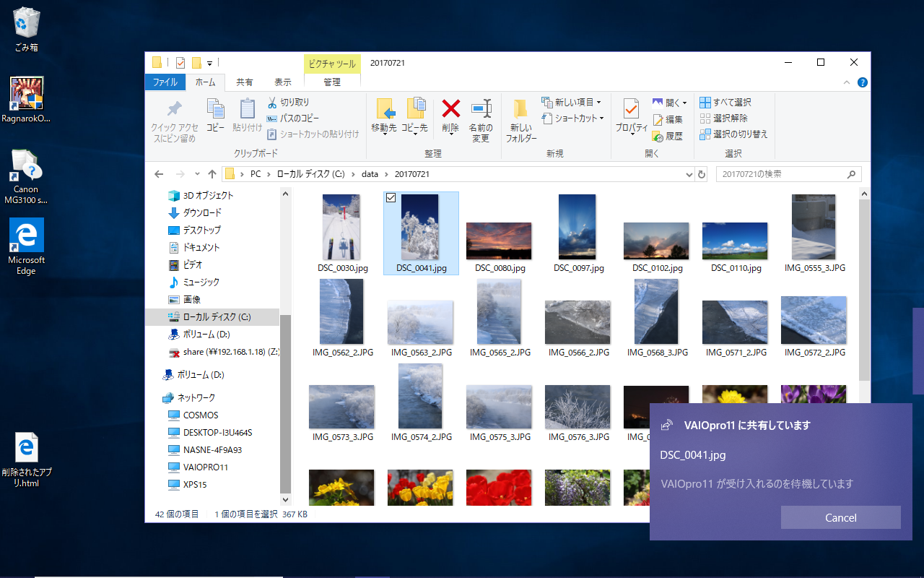Click Select none (選択解除)

(x=724, y=118)
